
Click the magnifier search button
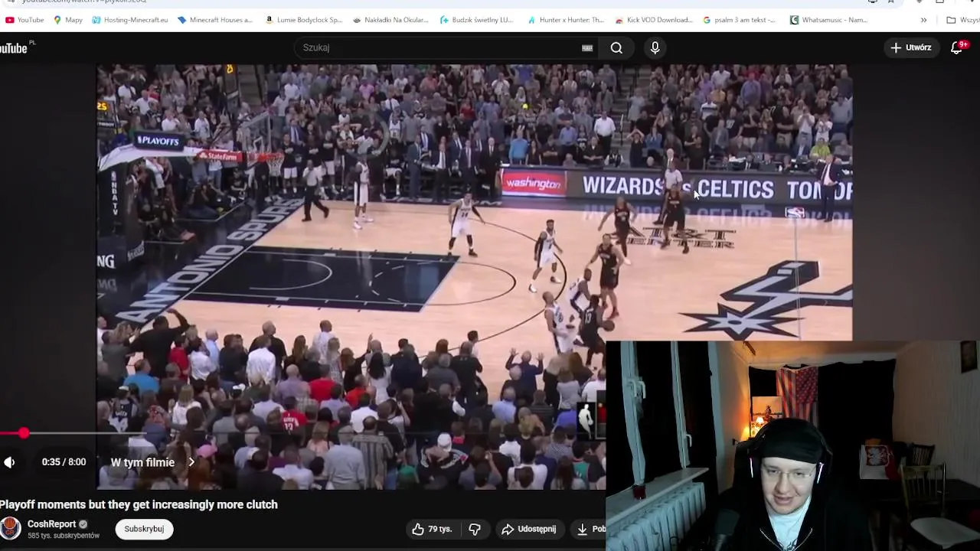pos(616,47)
